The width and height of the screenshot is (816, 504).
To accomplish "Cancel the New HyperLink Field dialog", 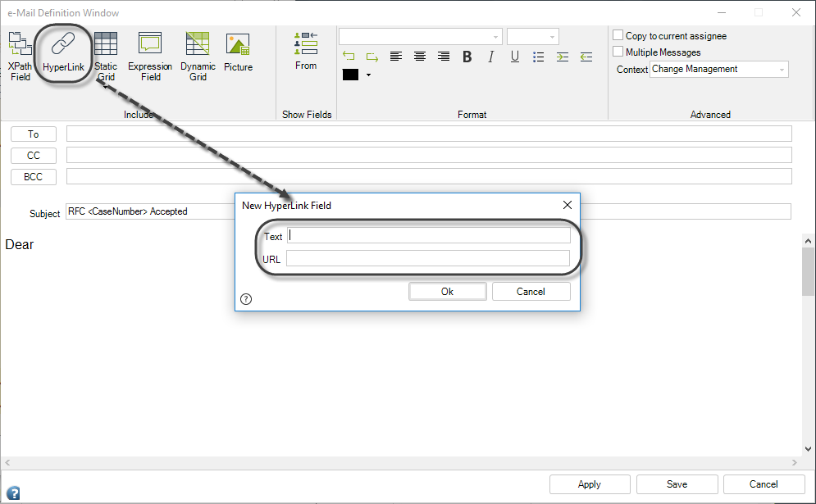I will click(x=531, y=291).
